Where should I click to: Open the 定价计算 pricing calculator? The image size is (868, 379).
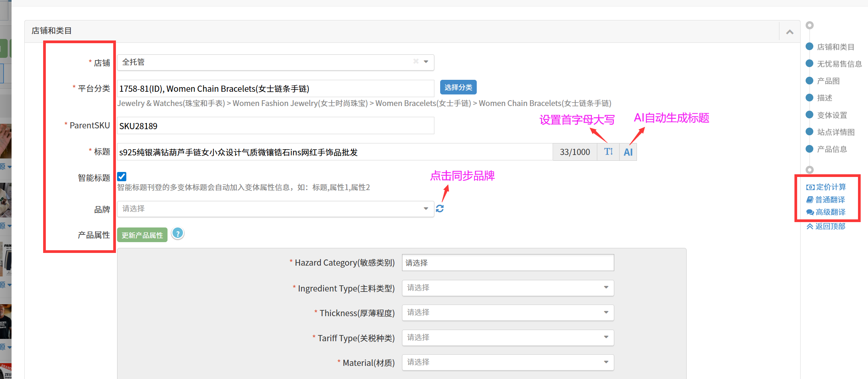pyautogui.click(x=826, y=187)
